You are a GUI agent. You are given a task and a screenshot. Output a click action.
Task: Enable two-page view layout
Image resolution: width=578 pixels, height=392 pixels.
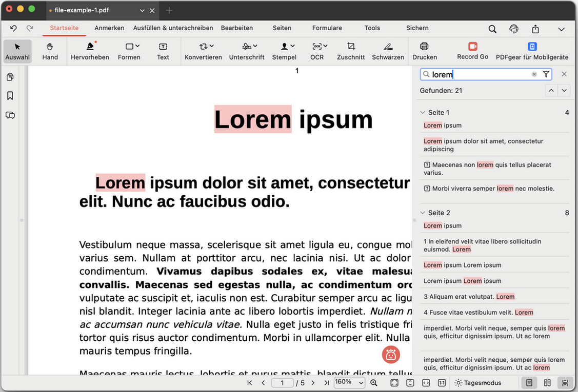[547, 383]
